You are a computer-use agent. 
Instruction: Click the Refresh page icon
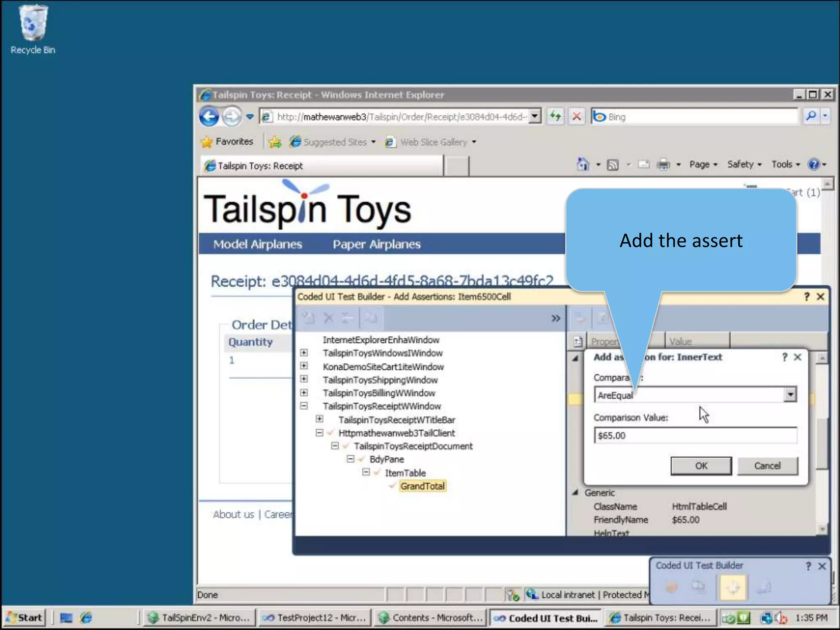pos(555,116)
